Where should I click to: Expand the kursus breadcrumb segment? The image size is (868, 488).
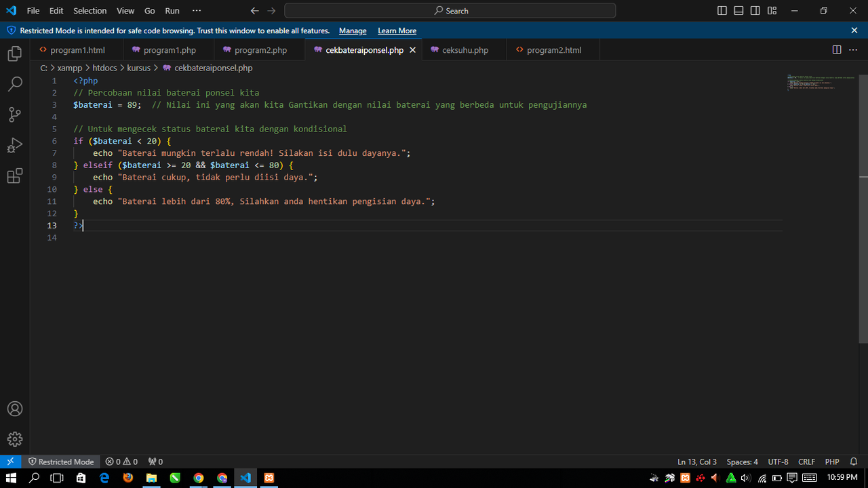(138, 68)
